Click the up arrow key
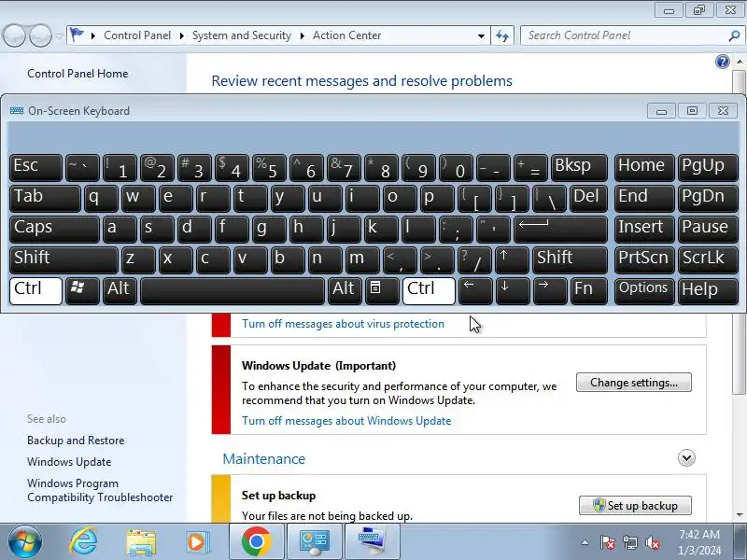The image size is (747, 560). coord(512,260)
